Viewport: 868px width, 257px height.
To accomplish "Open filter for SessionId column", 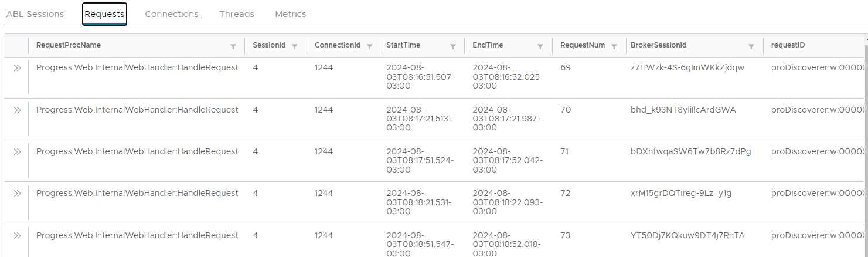I will pyautogui.click(x=295, y=46).
